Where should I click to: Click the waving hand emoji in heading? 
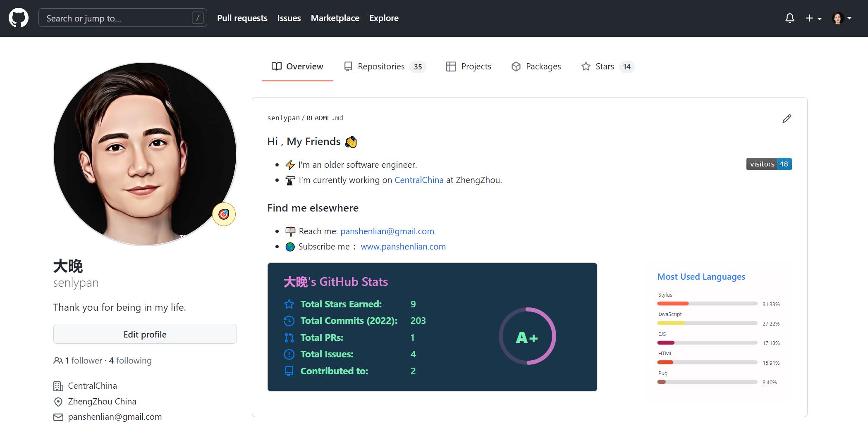(351, 142)
